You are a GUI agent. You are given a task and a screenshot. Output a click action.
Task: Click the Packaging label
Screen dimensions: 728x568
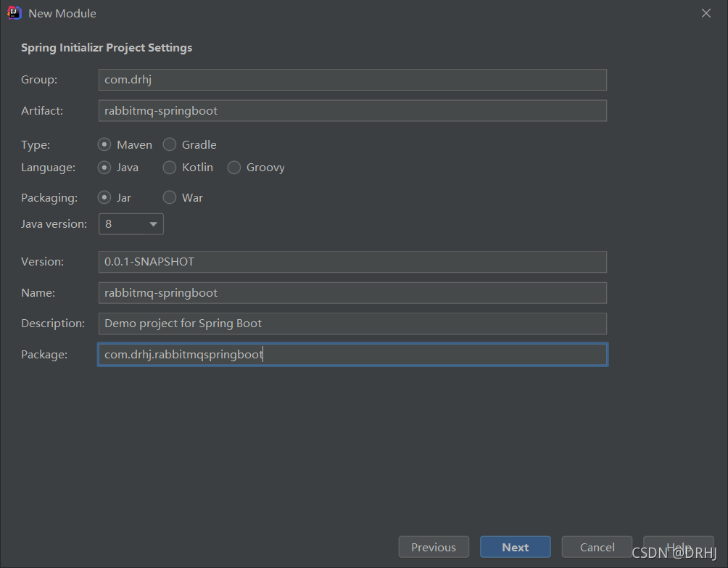click(49, 198)
